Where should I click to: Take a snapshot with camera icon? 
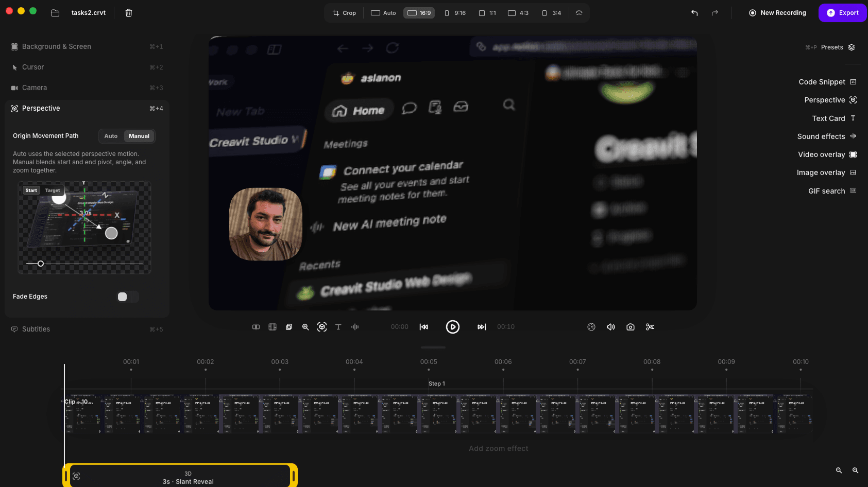click(631, 327)
